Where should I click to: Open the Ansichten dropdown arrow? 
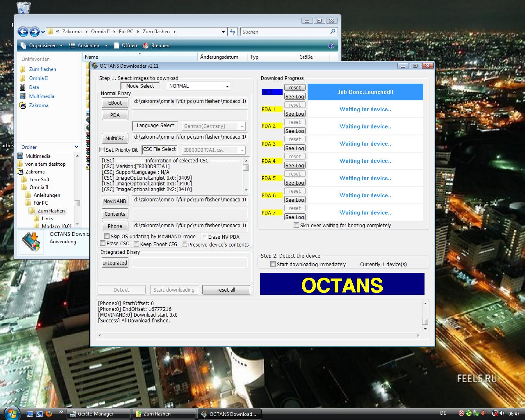tap(106, 46)
